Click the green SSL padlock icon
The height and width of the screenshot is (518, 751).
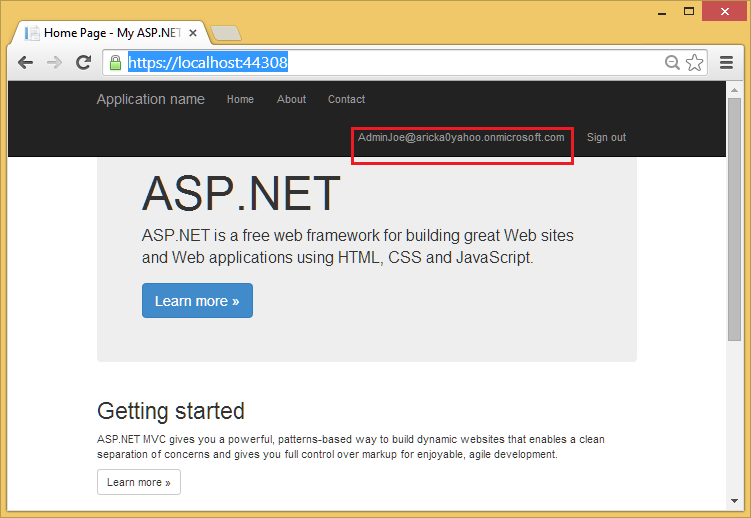click(x=115, y=63)
